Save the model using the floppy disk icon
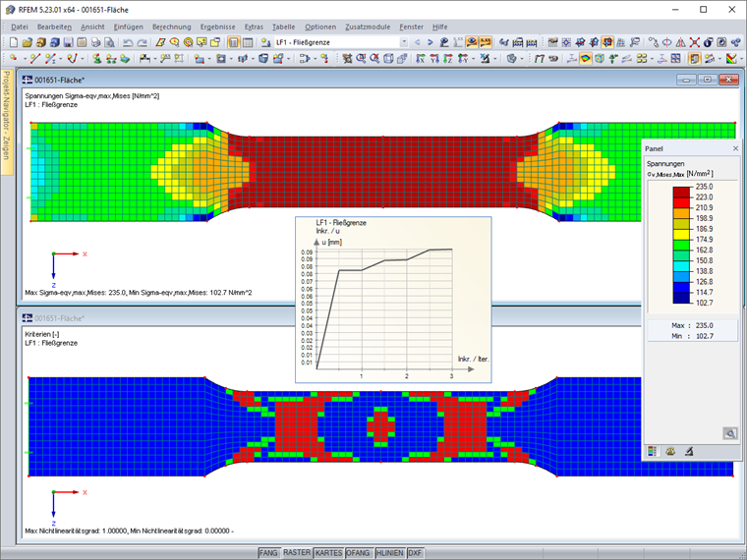The height and width of the screenshot is (560, 747). click(68, 42)
